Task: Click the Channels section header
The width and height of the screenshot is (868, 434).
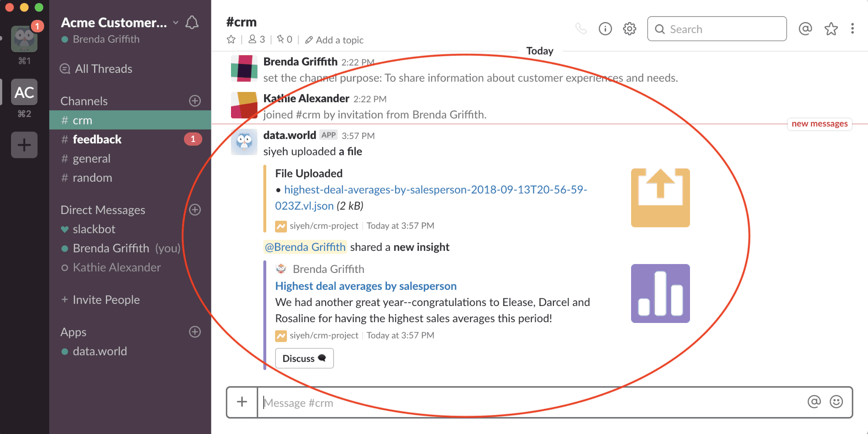Action: pos(84,101)
